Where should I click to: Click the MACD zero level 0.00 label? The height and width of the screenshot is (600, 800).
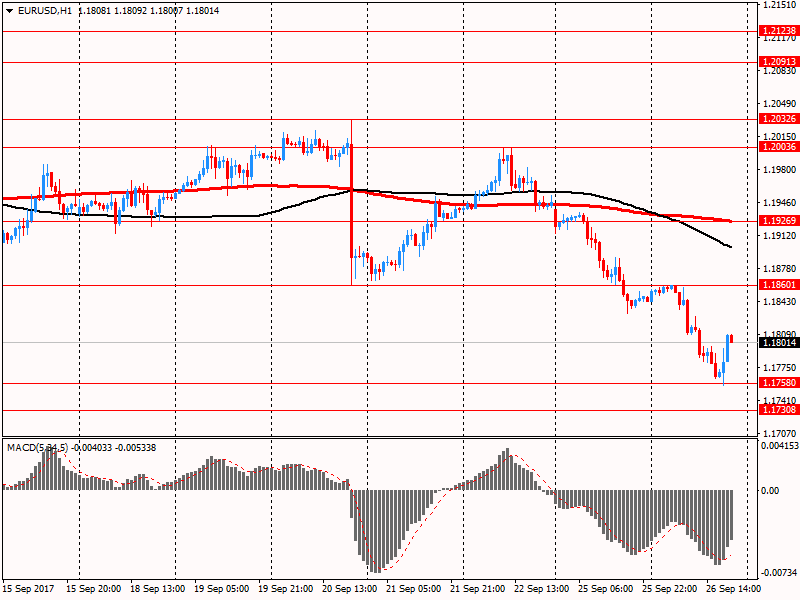tap(770, 490)
